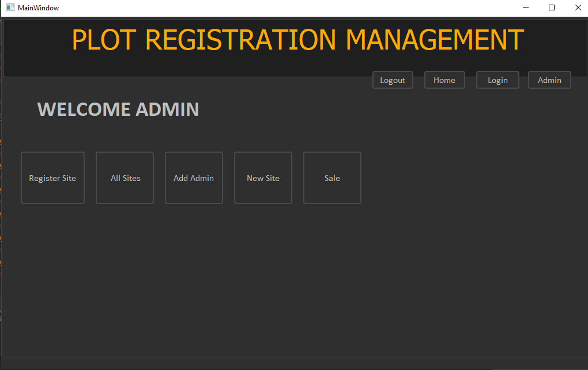The image size is (588, 370).
Task: Open the Register Site panel
Action: click(52, 178)
